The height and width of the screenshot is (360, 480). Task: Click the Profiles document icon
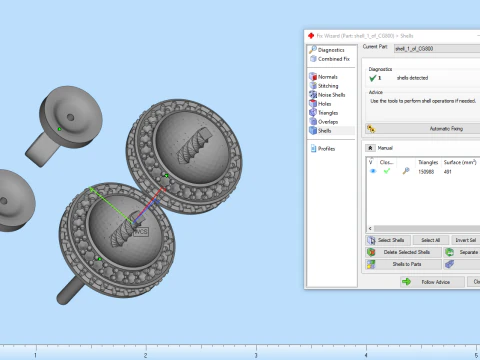(x=313, y=149)
